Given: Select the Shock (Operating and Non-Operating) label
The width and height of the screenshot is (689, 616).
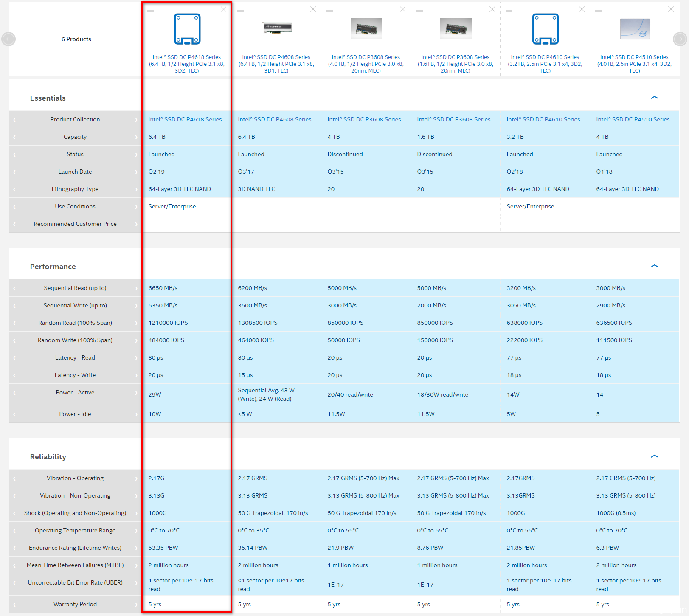Looking at the screenshot, I should coord(75,513).
